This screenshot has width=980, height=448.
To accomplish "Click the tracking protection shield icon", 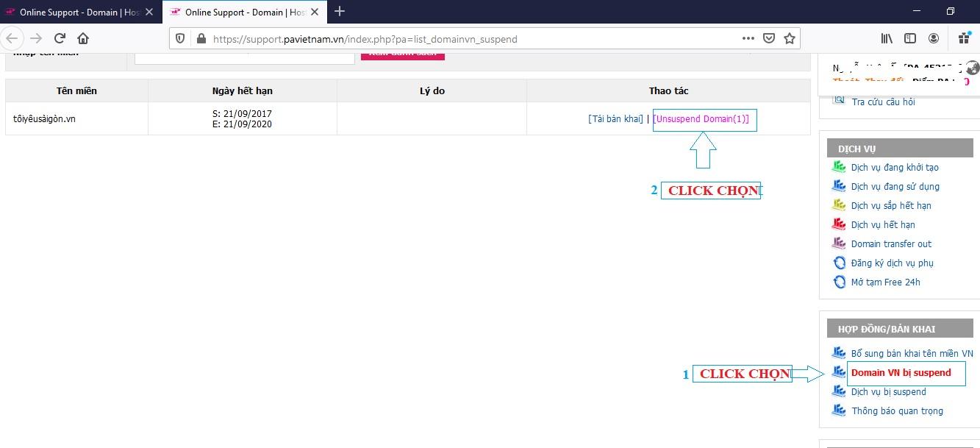I will [180, 38].
